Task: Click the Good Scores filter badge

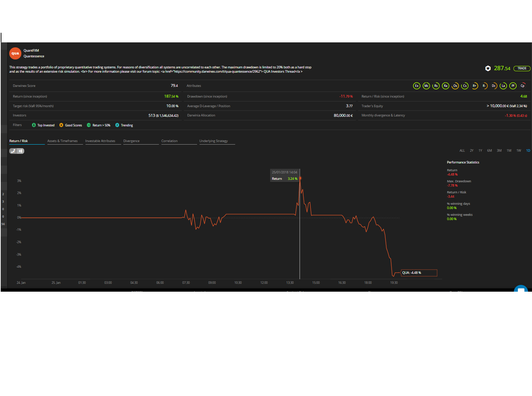Action: click(x=71, y=125)
